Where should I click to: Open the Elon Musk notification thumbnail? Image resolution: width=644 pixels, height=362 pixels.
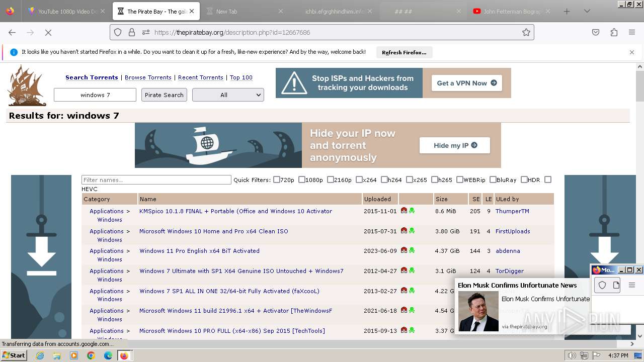(x=478, y=311)
